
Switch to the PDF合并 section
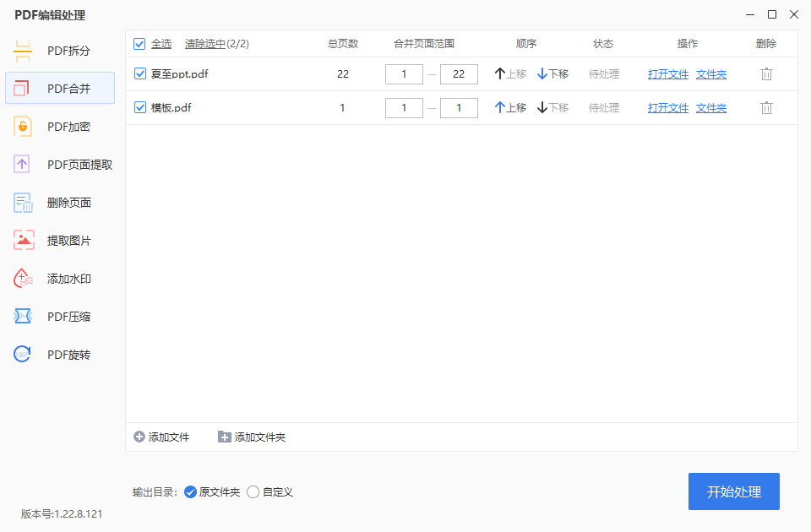(60, 89)
